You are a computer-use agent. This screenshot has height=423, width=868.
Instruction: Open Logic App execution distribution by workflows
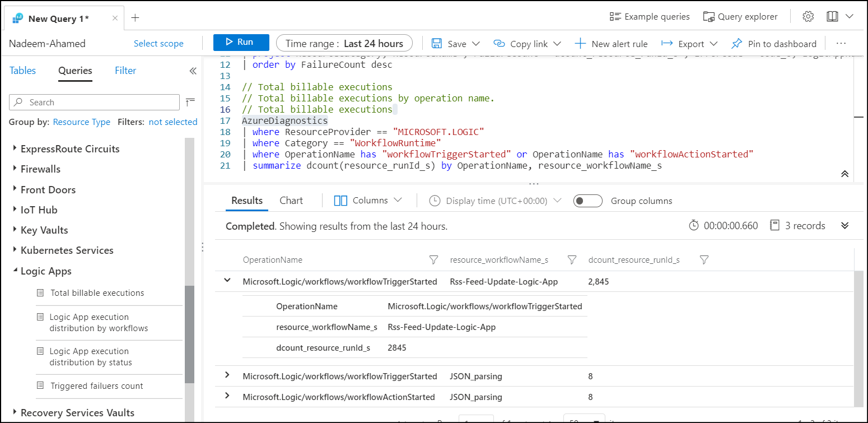coord(99,323)
